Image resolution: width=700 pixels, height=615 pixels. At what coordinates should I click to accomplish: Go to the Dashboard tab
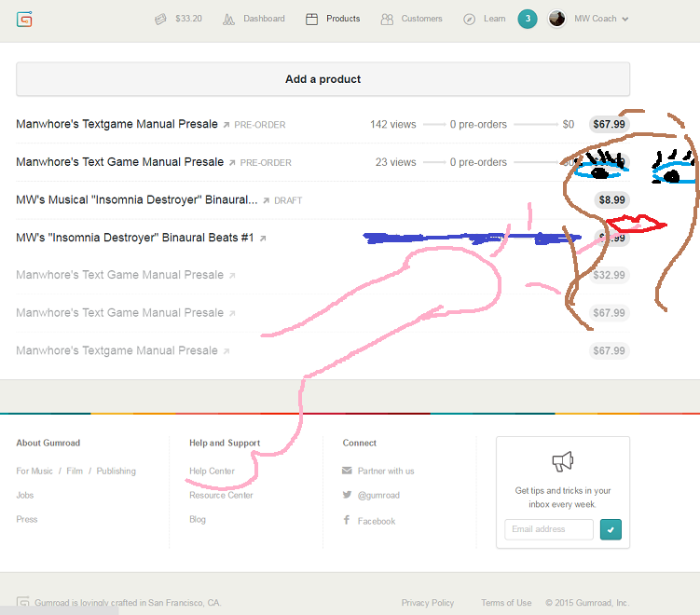point(264,19)
